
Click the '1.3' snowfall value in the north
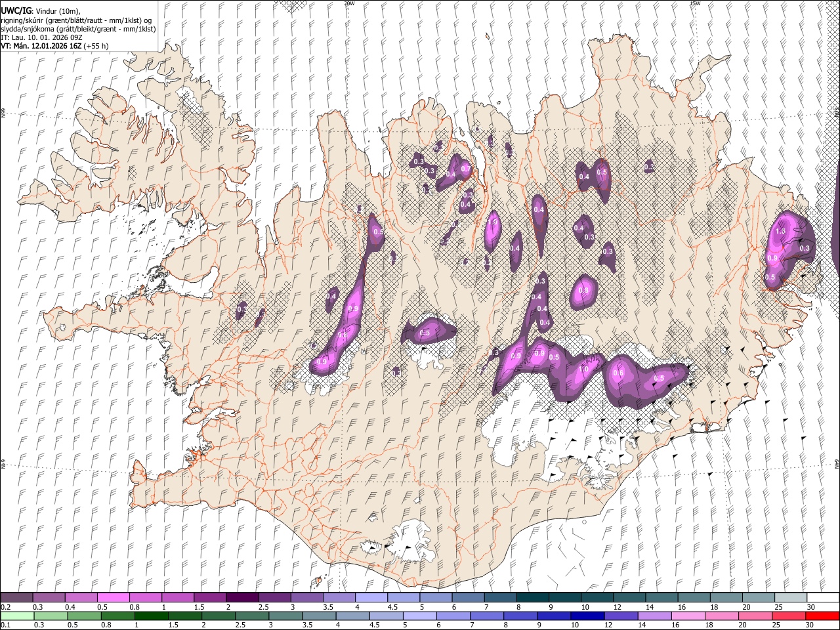click(x=493, y=222)
